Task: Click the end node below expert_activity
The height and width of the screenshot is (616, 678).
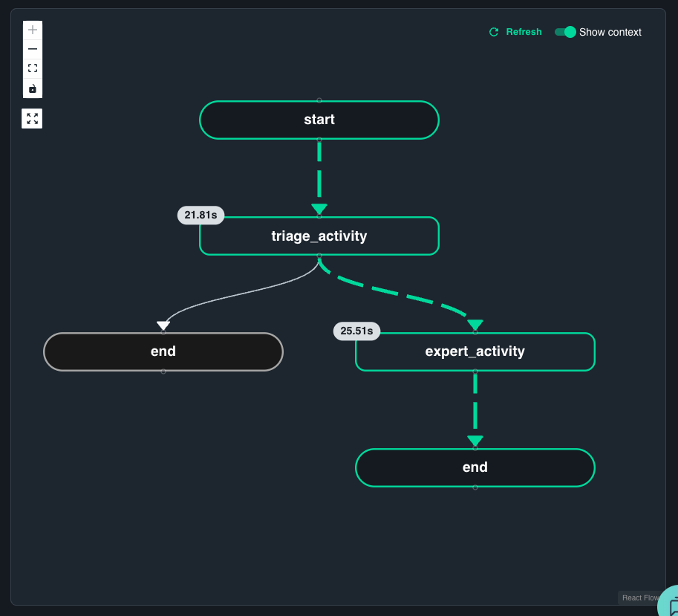Action: click(x=475, y=467)
